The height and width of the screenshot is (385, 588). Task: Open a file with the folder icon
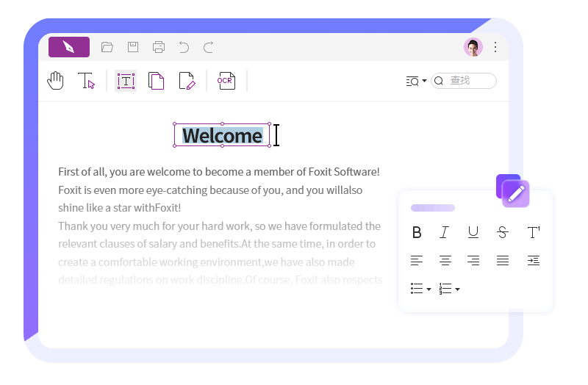pos(107,47)
